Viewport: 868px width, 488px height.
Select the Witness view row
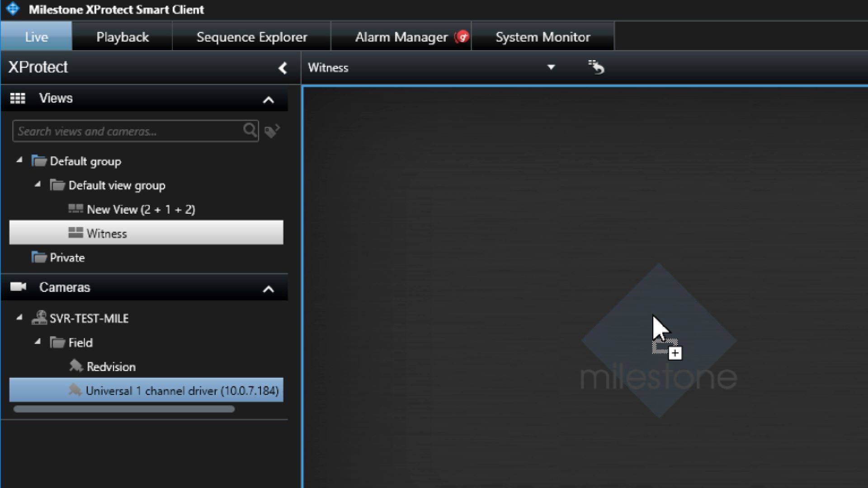pos(146,233)
